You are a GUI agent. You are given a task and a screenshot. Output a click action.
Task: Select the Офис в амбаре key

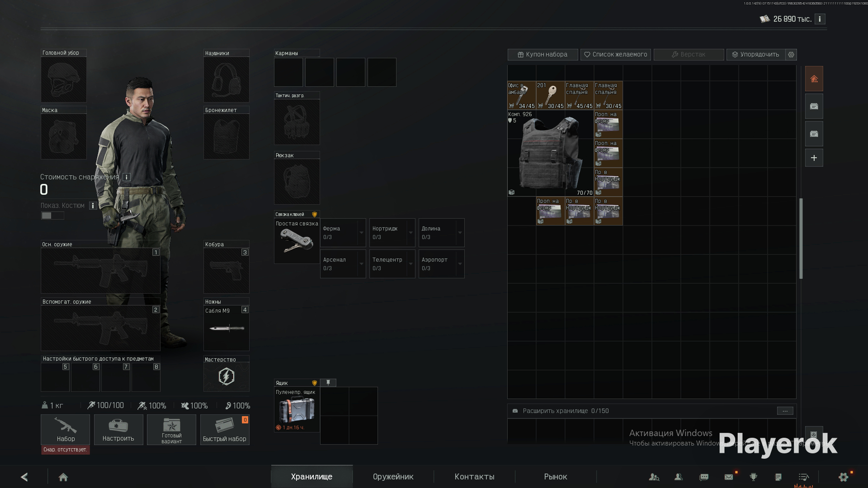tap(521, 95)
